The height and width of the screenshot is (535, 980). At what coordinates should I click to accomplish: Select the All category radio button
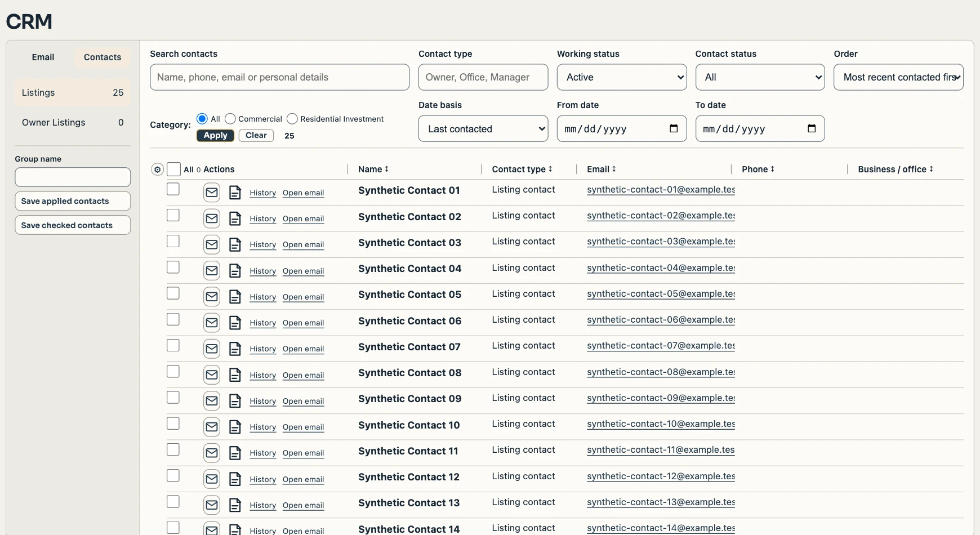pyautogui.click(x=202, y=119)
